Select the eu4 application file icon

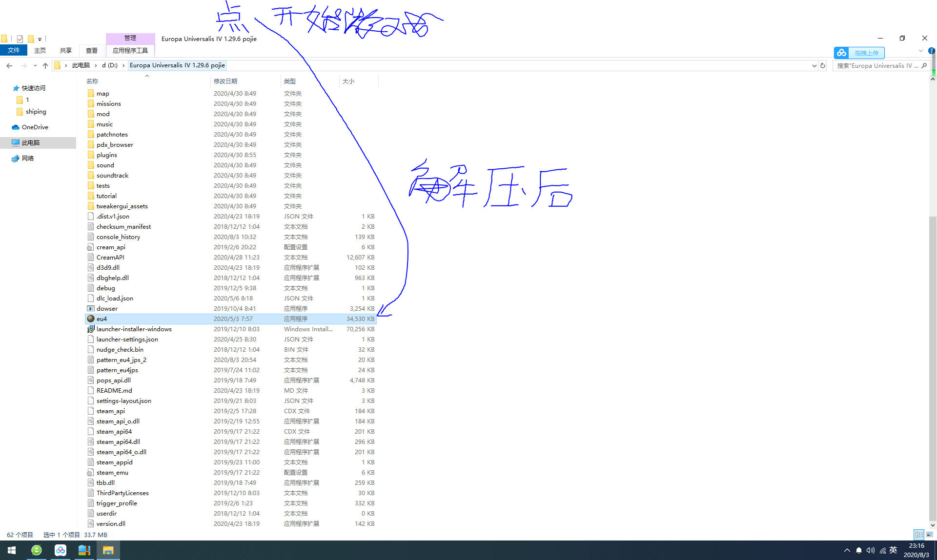point(91,319)
